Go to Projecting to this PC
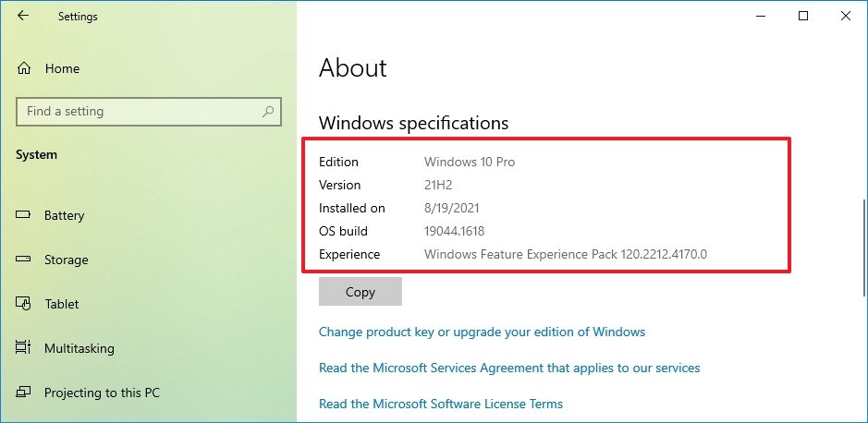The width and height of the screenshot is (868, 423). point(102,393)
